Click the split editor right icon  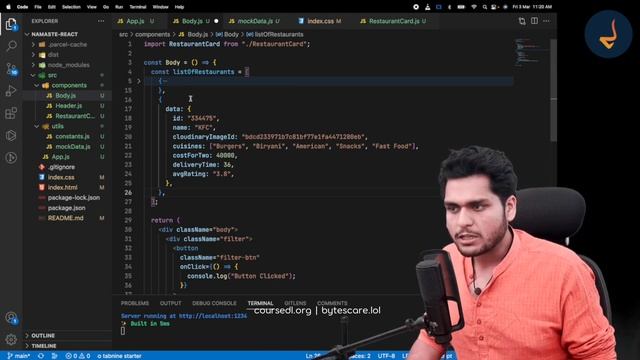click(534, 21)
